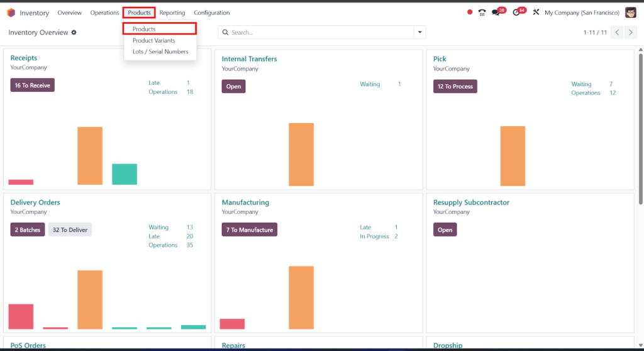Click Waiting link in Internal Transfers card
The image size is (644, 351).
(x=370, y=84)
